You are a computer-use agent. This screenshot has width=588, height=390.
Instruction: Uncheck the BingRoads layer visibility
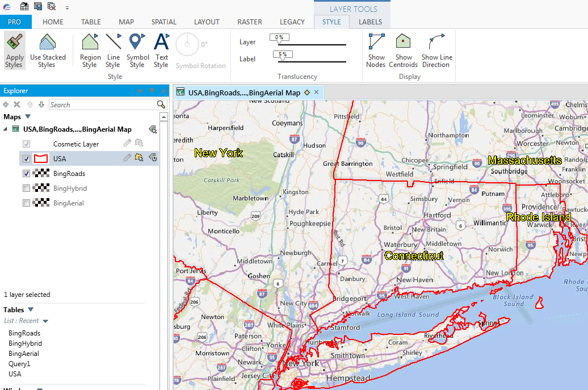tap(26, 173)
